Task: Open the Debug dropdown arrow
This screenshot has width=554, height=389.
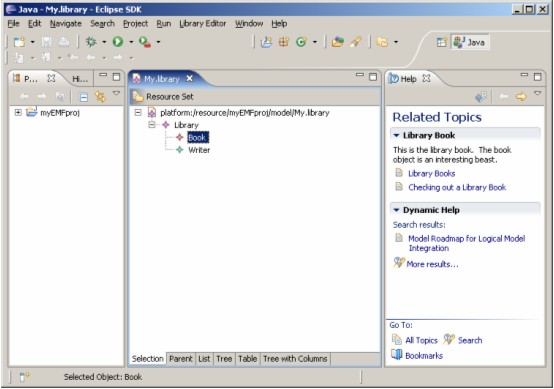Action: (x=104, y=42)
